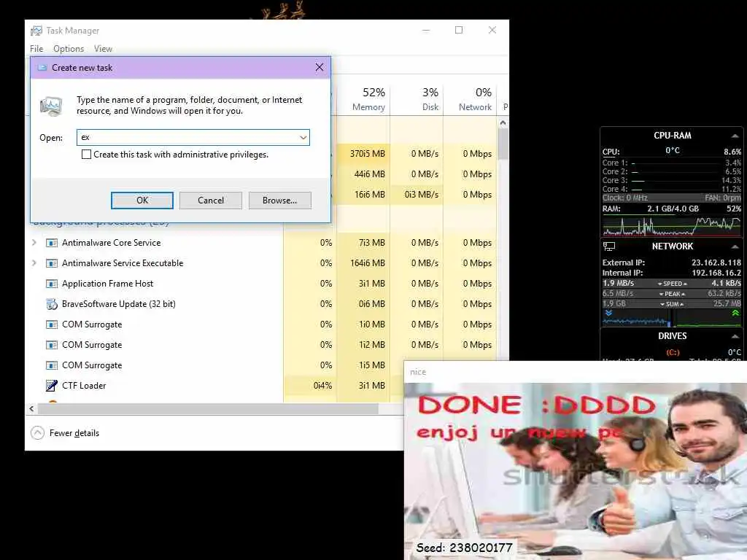Open the PEAK selector in network widget
This screenshot has height=560, width=747.
point(672,294)
